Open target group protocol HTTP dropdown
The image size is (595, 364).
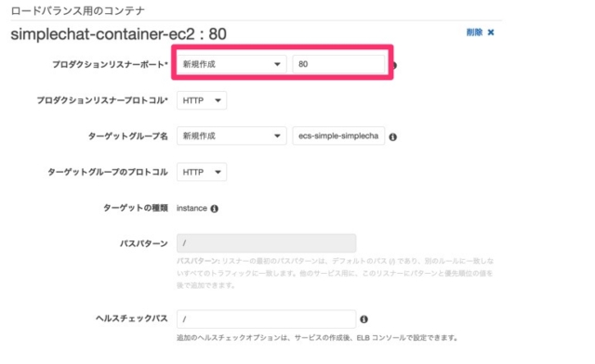pyautogui.click(x=202, y=172)
